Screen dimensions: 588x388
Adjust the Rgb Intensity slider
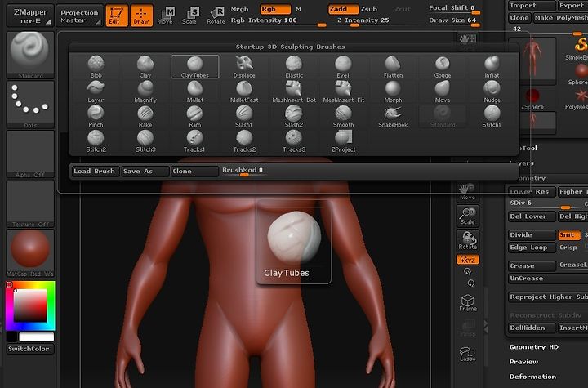click(x=278, y=22)
